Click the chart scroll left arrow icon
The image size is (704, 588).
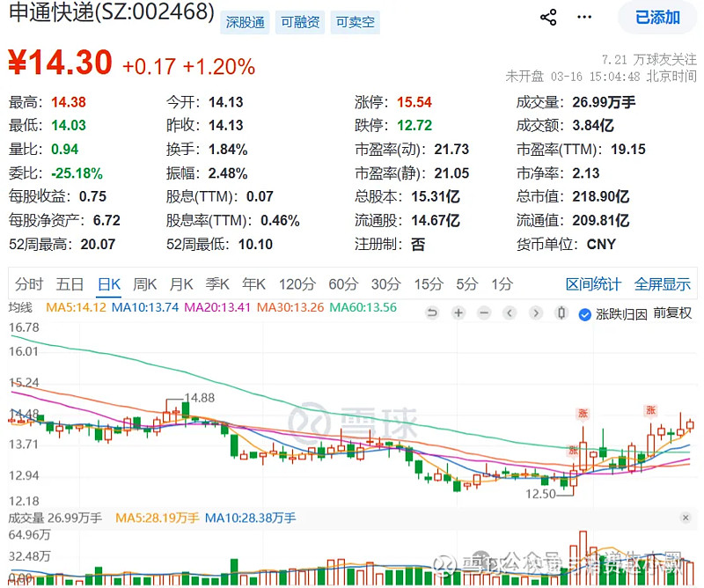pyautogui.click(x=510, y=312)
